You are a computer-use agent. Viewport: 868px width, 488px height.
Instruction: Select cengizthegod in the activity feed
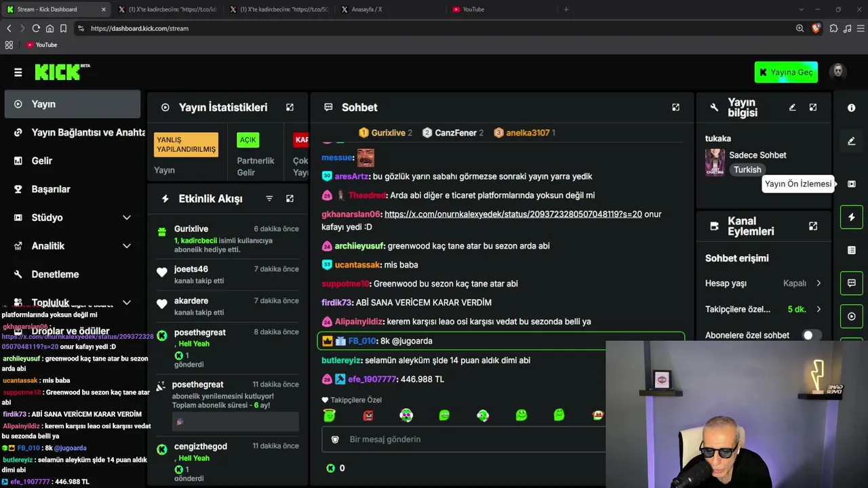tap(200, 447)
